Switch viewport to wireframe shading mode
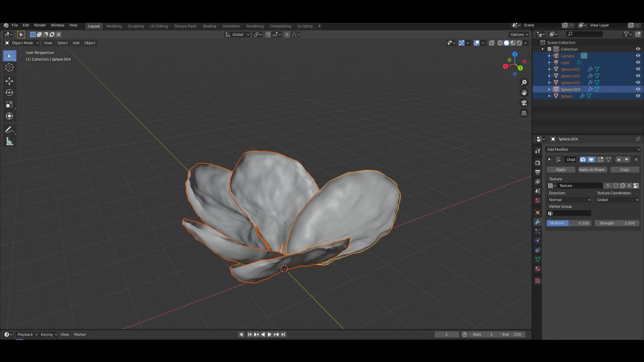Viewport: 644px width, 362px height. coord(499,43)
